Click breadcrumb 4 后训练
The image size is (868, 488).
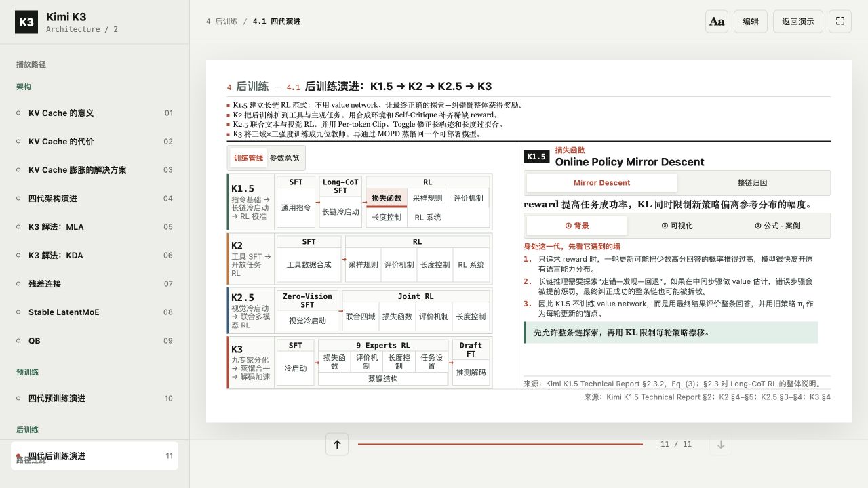click(222, 22)
